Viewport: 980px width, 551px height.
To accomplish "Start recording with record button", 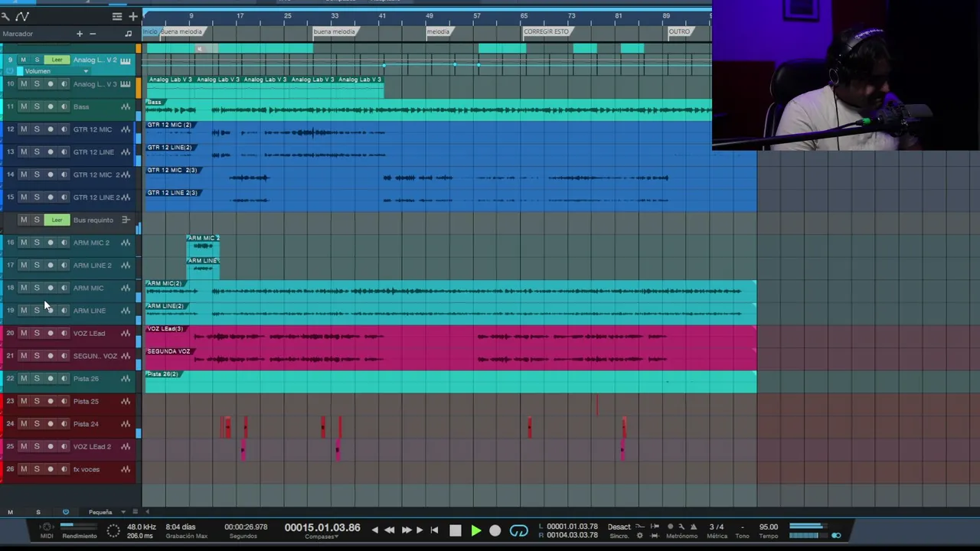I will pos(495,530).
